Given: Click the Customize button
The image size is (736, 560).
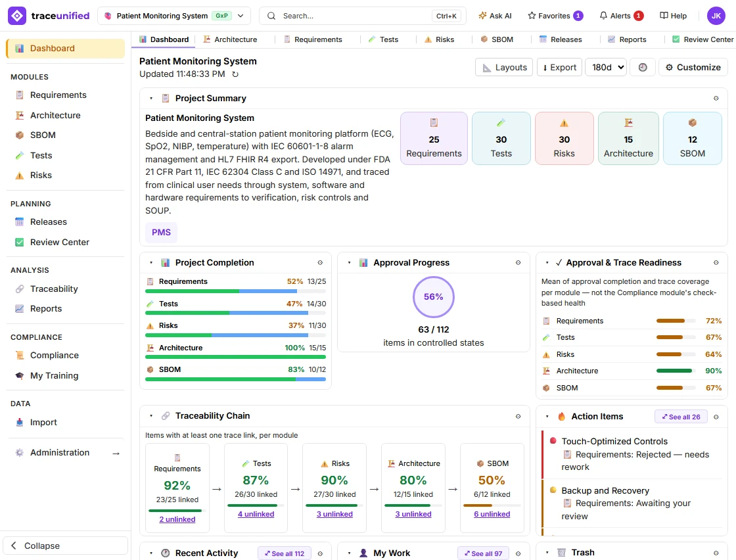Looking at the screenshot, I should 693,68.
